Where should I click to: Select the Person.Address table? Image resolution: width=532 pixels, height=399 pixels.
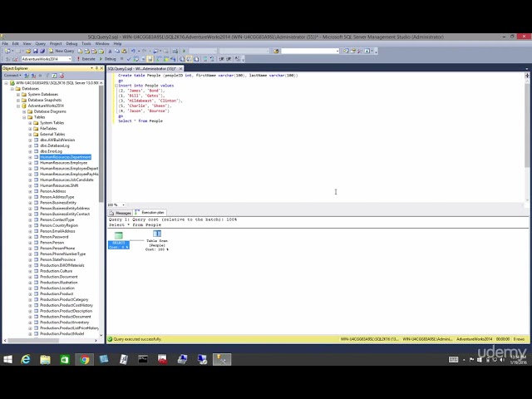pyautogui.click(x=52, y=191)
